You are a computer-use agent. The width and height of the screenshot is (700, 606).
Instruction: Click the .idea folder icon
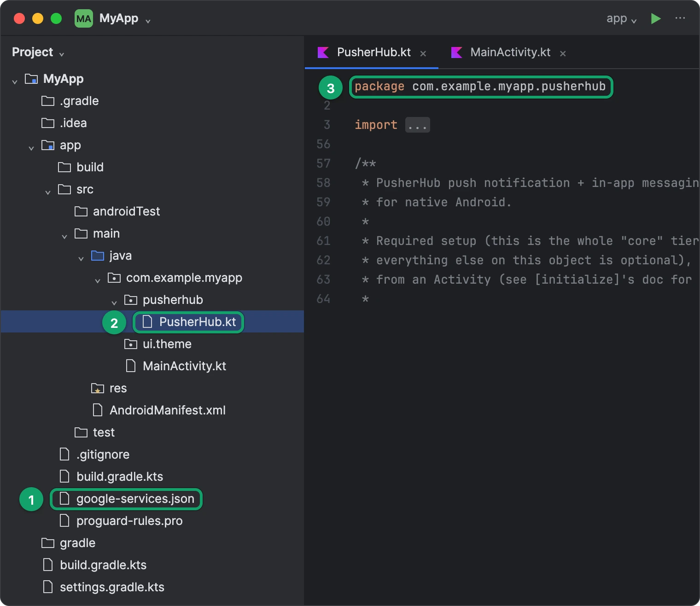pyautogui.click(x=48, y=123)
